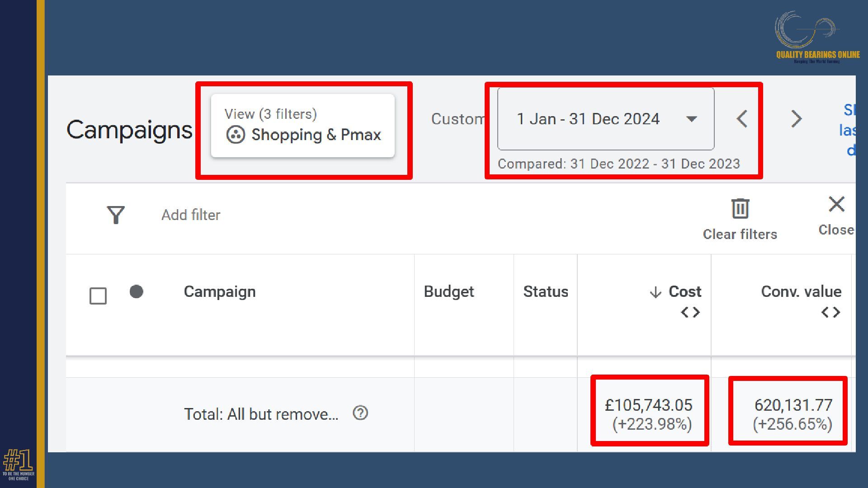Click the funnel filter icon
The image size is (868, 488).
116,215
